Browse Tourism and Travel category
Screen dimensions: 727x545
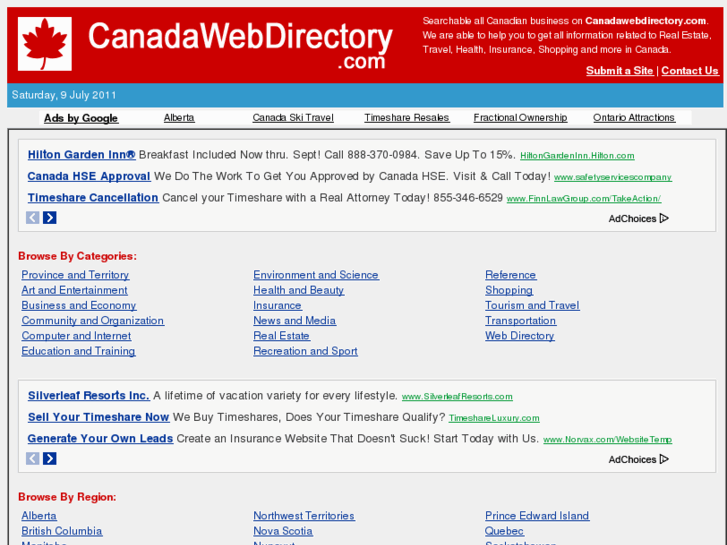click(x=532, y=306)
